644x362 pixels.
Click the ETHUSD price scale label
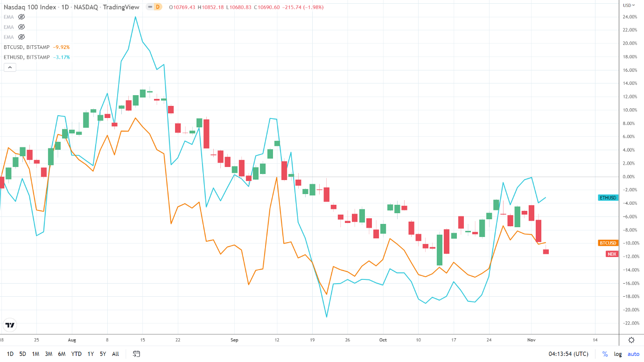(608, 198)
